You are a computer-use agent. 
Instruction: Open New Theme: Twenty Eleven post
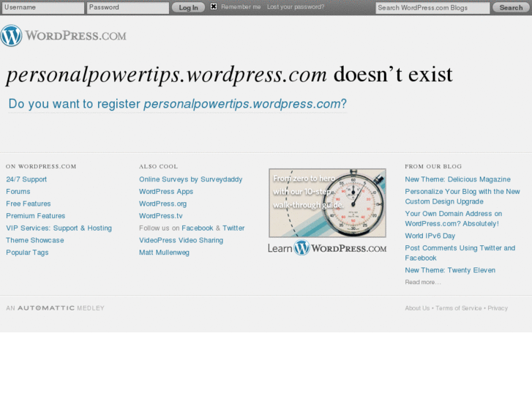(450, 270)
